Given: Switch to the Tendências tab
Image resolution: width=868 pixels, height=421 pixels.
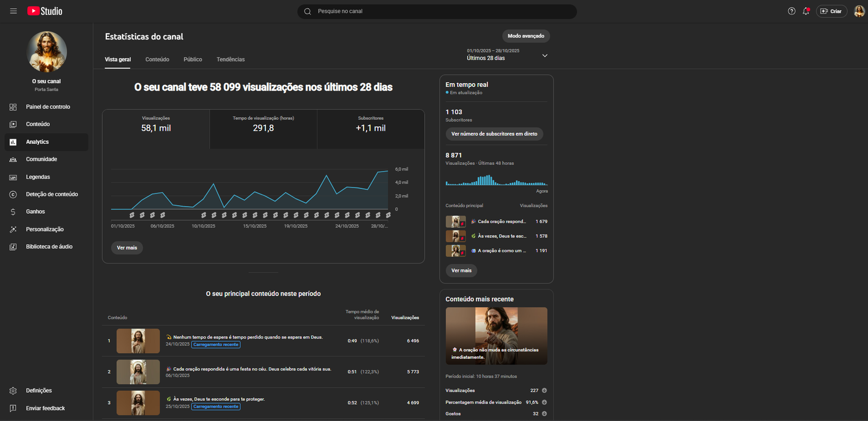Looking at the screenshot, I should click(x=231, y=60).
